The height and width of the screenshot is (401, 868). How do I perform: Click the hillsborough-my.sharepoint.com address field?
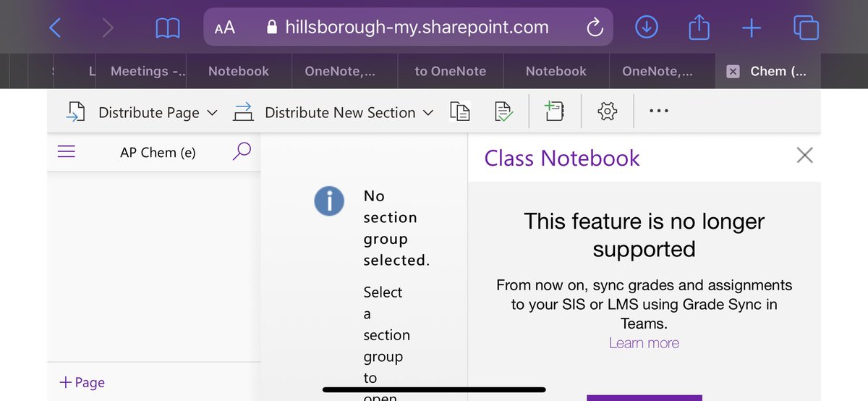408,28
